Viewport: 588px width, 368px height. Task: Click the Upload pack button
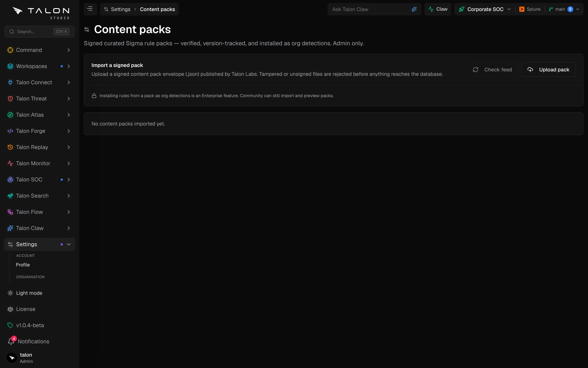tap(548, 70)
